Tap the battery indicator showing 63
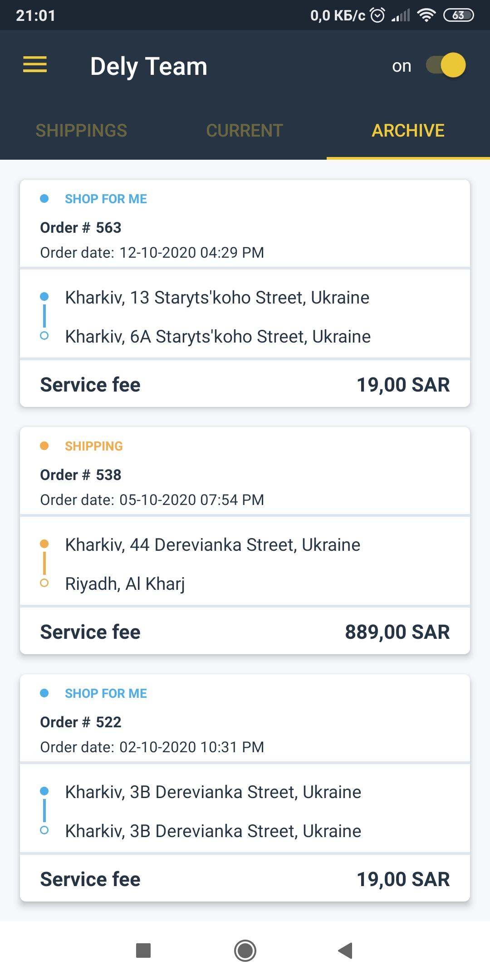 click(x=459, y=15)
